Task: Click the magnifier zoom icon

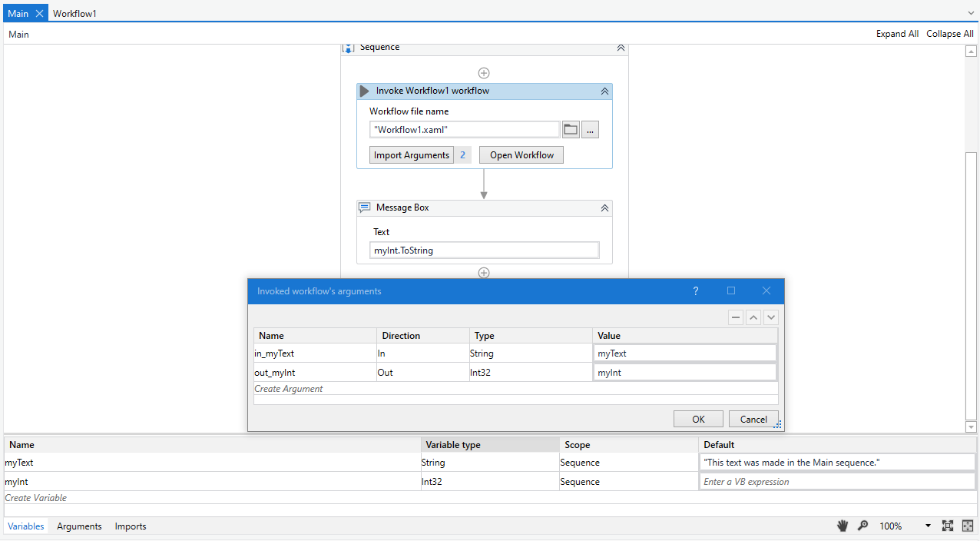Action: 862,526
